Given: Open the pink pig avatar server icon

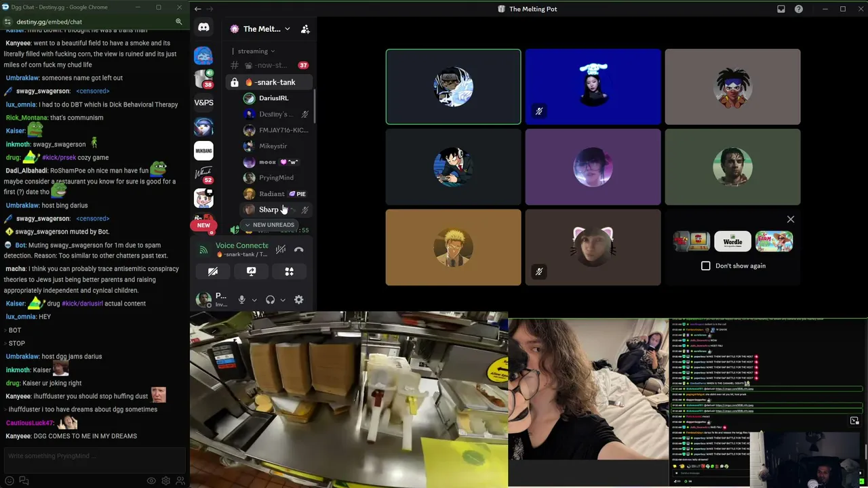Looking at the screenshot, I should [203, 198].
